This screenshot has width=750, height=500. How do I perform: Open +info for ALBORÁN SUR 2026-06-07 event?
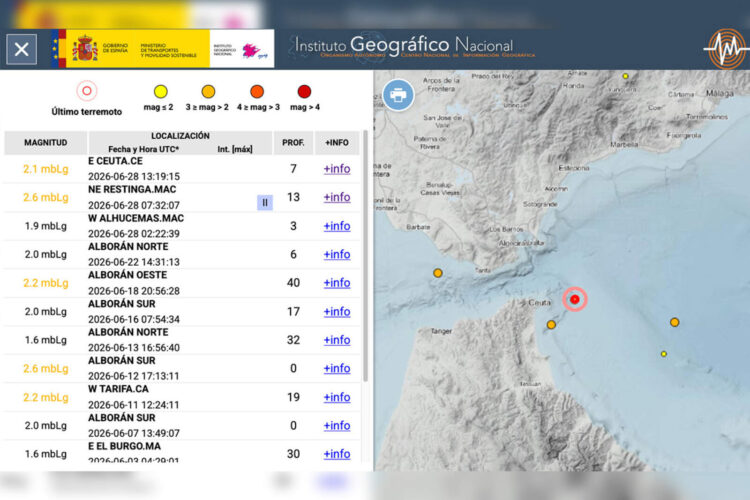point(337,425)
